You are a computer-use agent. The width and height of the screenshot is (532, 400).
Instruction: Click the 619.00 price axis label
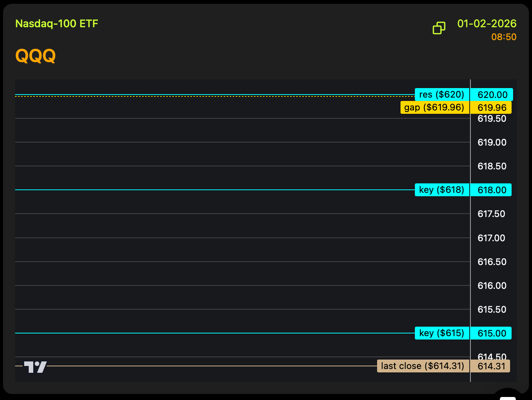click(492, 143)
